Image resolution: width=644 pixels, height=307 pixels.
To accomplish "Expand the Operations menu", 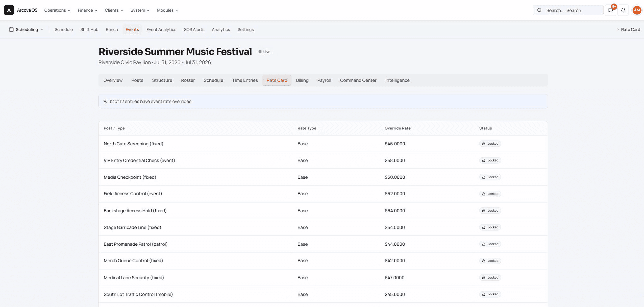I will pos(57,10).
